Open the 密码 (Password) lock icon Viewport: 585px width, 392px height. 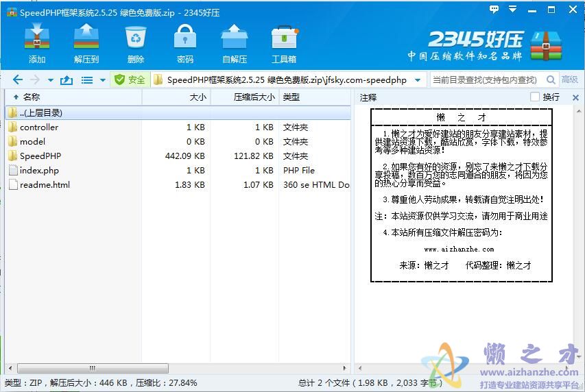[185, 43]
